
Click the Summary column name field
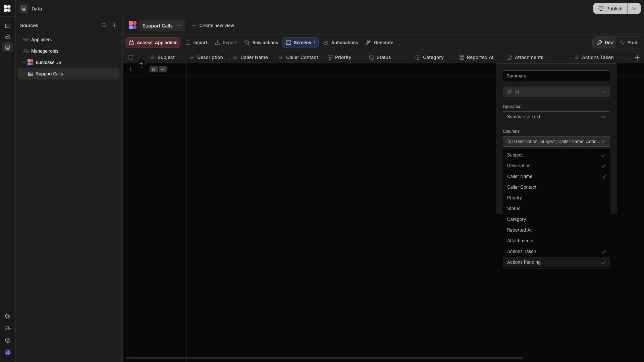click(556, 76)
